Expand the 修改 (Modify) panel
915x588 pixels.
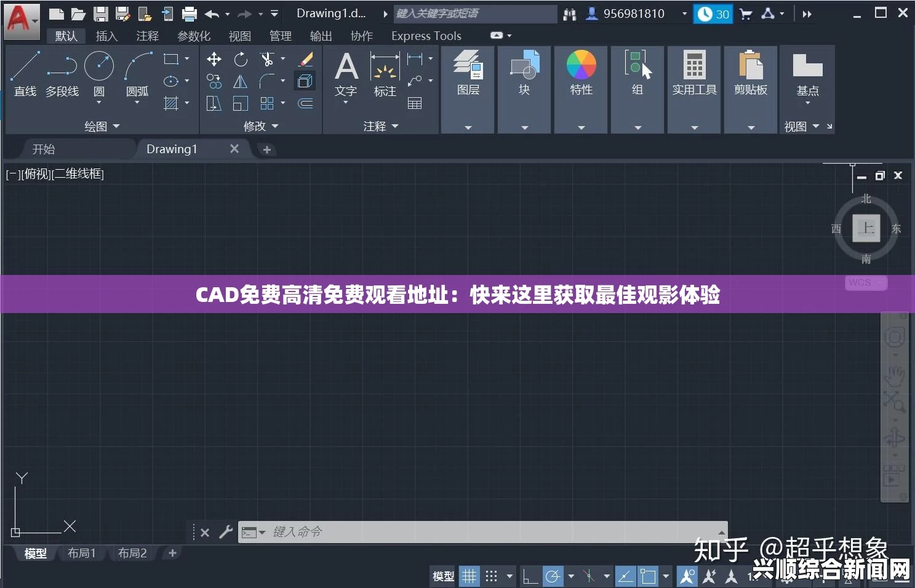click(x=261, y=126)
